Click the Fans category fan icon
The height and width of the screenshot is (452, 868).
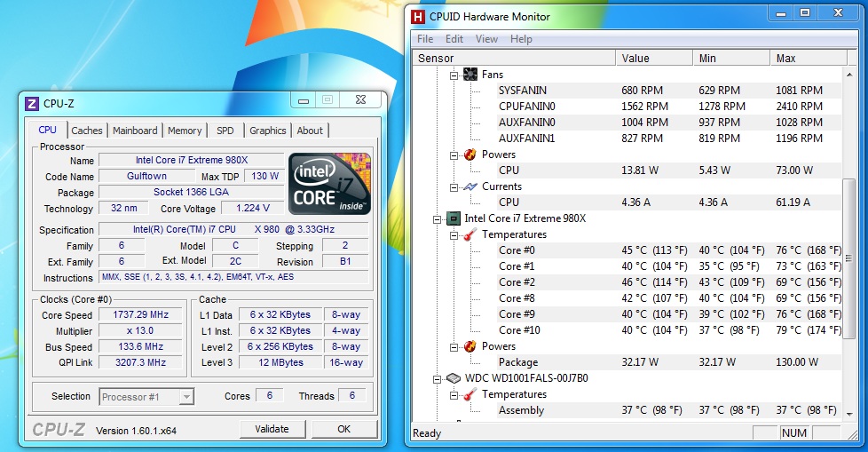pyautogui.click(x=470, y=75)
